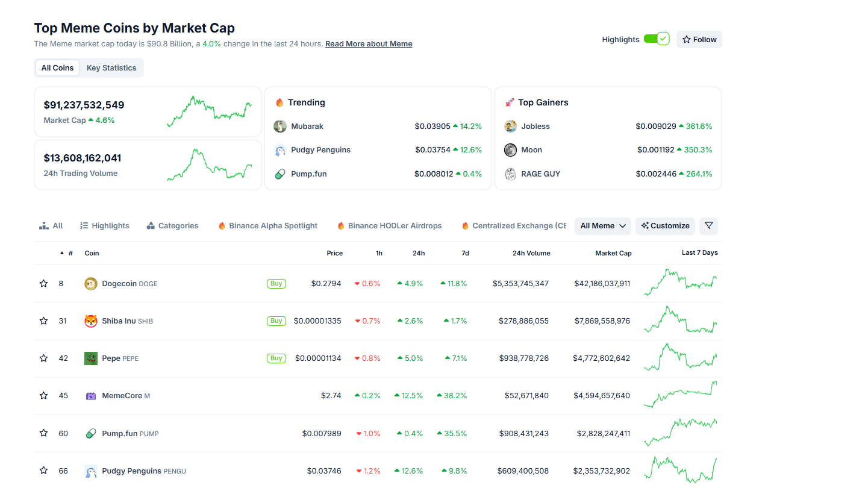
Task: Open Binance HODLer Airdrops tab
Action: (x=389, y=226)
